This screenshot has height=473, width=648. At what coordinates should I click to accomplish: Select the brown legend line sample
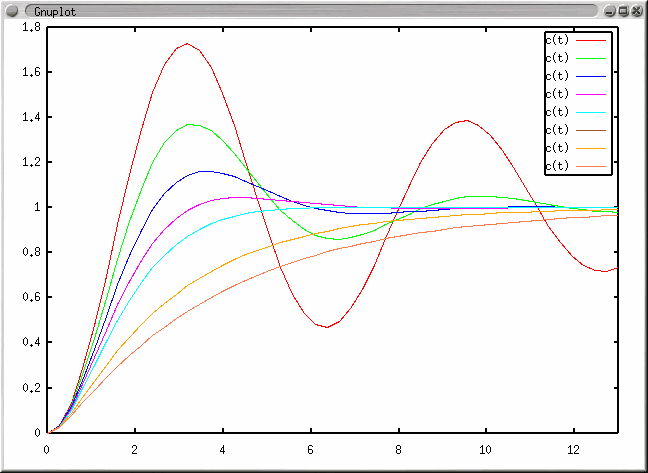(x=591, y=131)
